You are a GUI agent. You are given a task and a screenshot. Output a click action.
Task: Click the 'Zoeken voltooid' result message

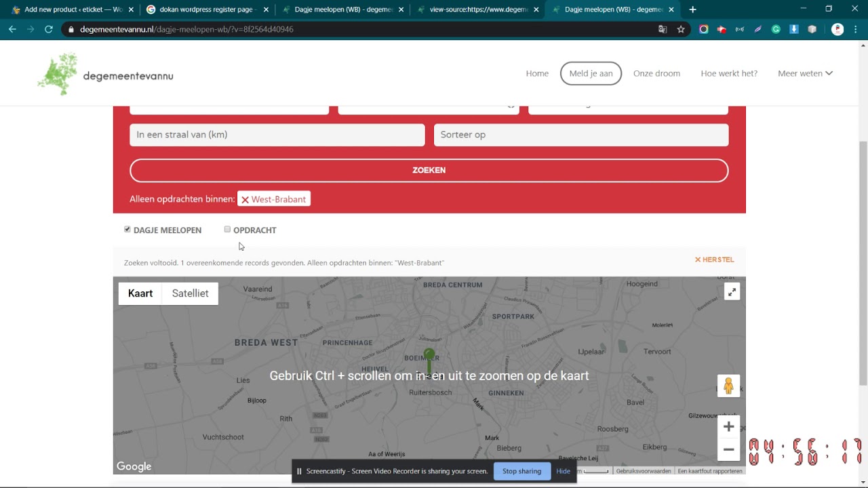point(284,263)
